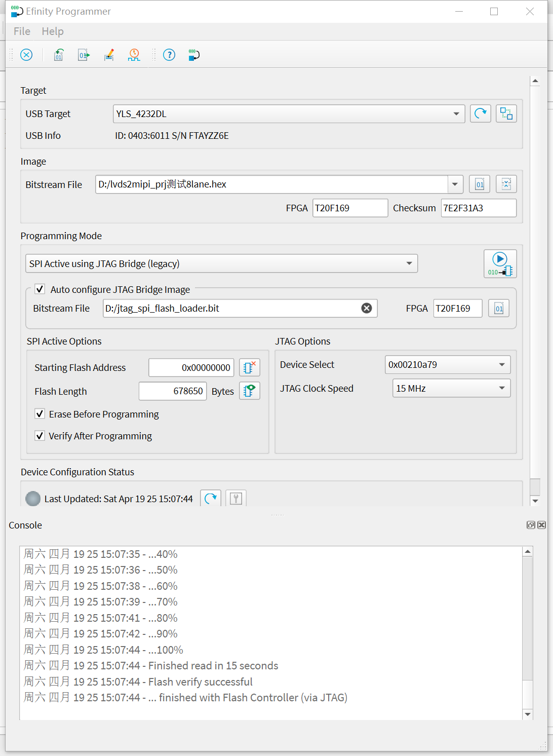
Task: Refresh the USB target list
Action: pyautogui.click(x=481, y=114)
